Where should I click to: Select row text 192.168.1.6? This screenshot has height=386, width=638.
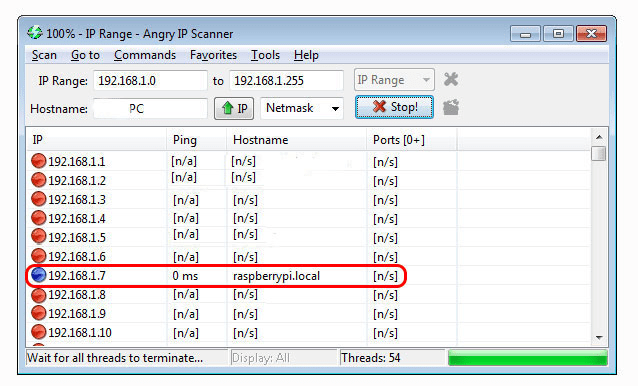[x=76, y=257]
